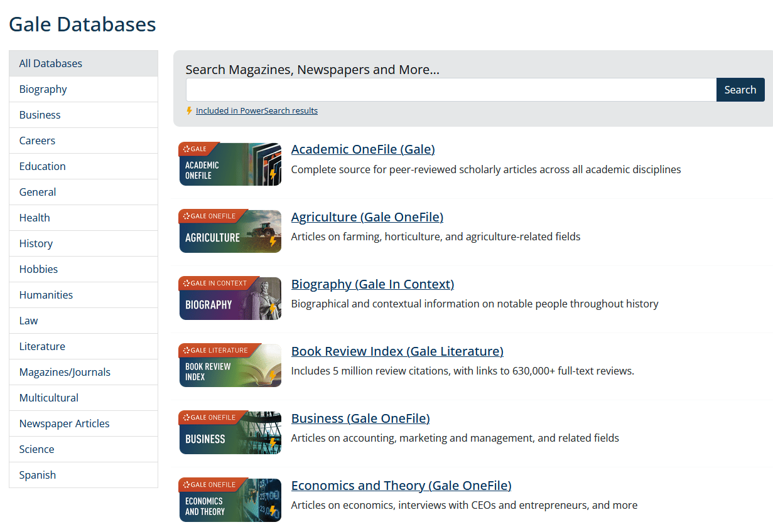773x532 pixels.
Task: Open Economics and Theory (Gale OneFile) link
Action: [401, 486]
